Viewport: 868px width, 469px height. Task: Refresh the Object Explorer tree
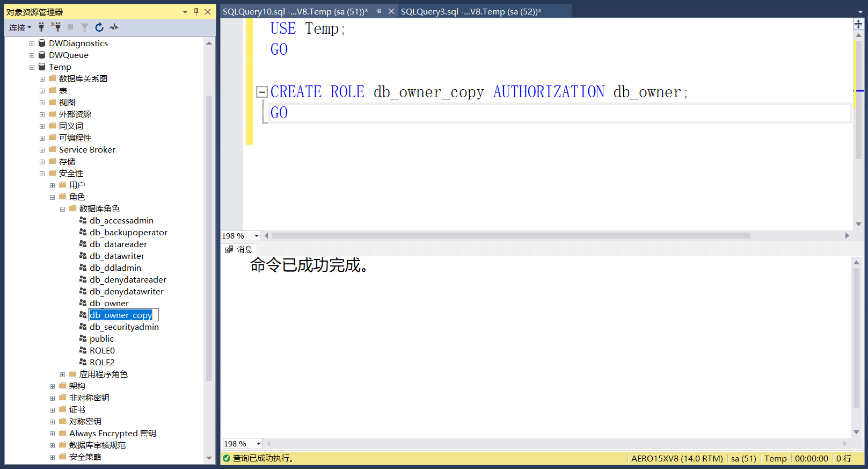coord(99,27)
